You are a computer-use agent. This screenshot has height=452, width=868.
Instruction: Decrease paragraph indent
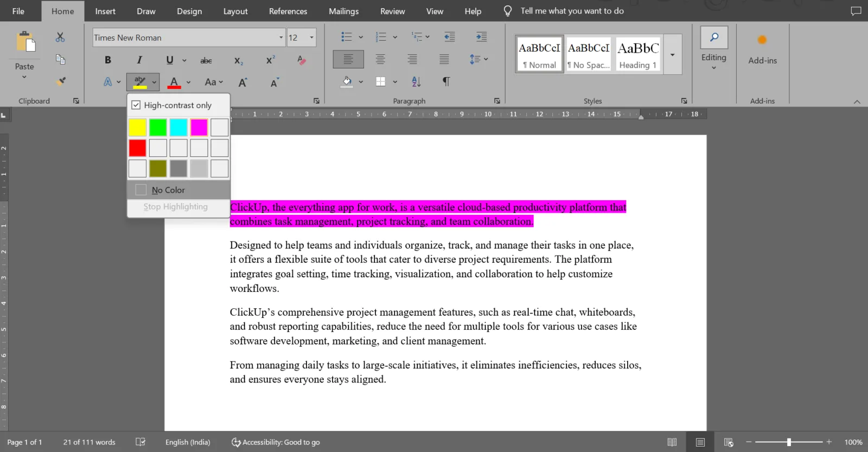coord(450,37)
